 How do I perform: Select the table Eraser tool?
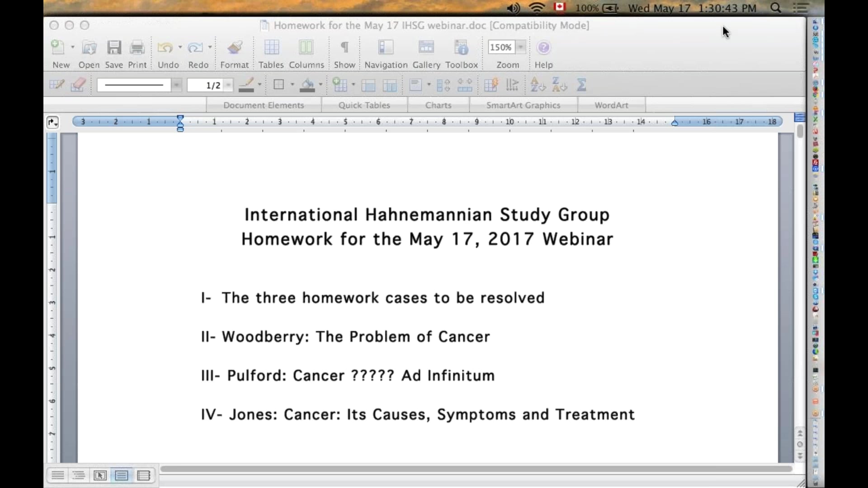pyautogui.click(x=78, y=84)
